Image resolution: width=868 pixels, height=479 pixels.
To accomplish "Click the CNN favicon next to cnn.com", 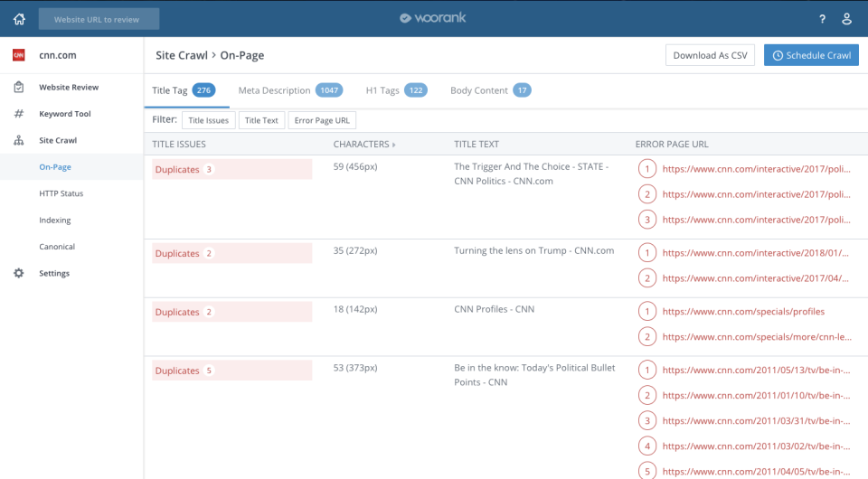I will [19, 55].
